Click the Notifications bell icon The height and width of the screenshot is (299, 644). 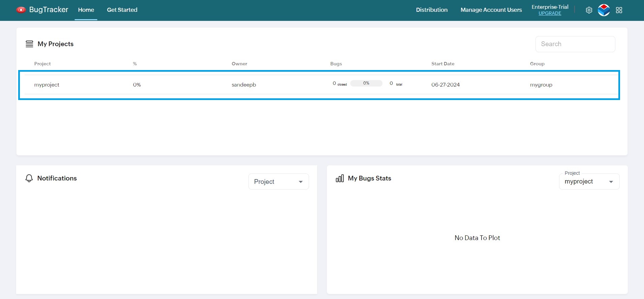coord(29,178)
